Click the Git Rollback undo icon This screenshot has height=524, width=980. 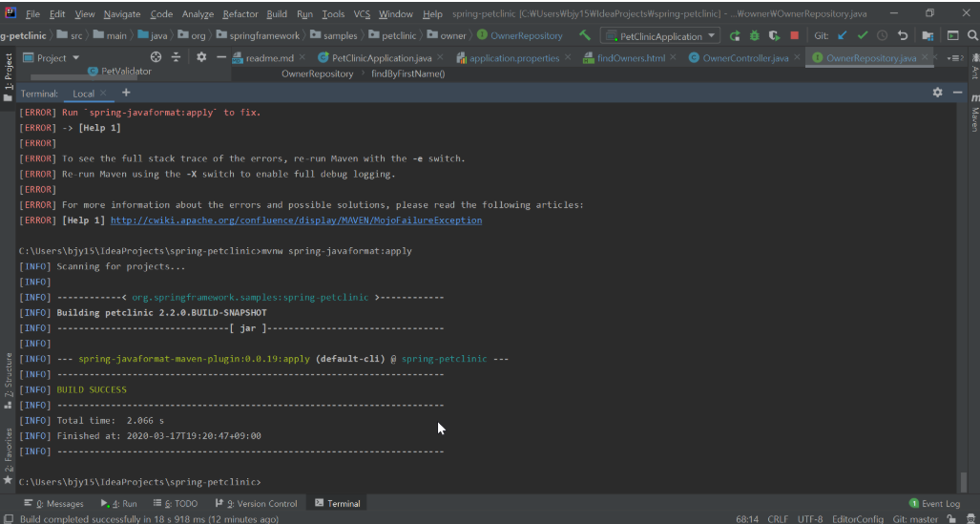click(903, 36)
